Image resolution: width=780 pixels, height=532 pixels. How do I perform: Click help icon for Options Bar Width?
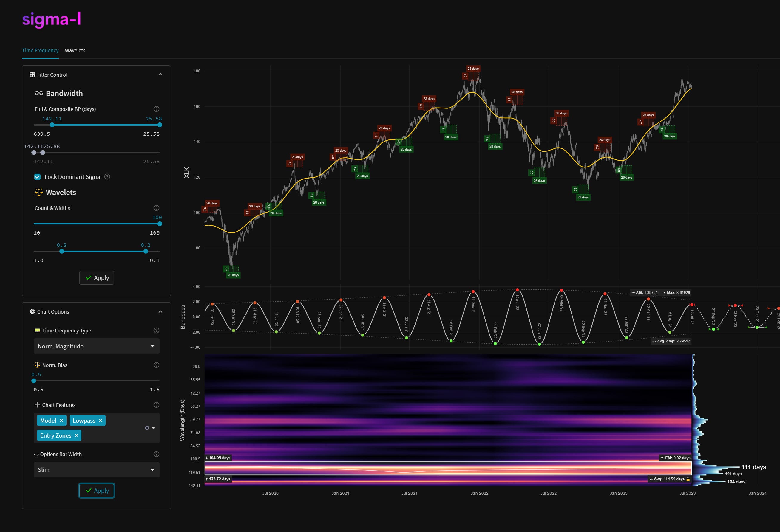click(156, 454)
